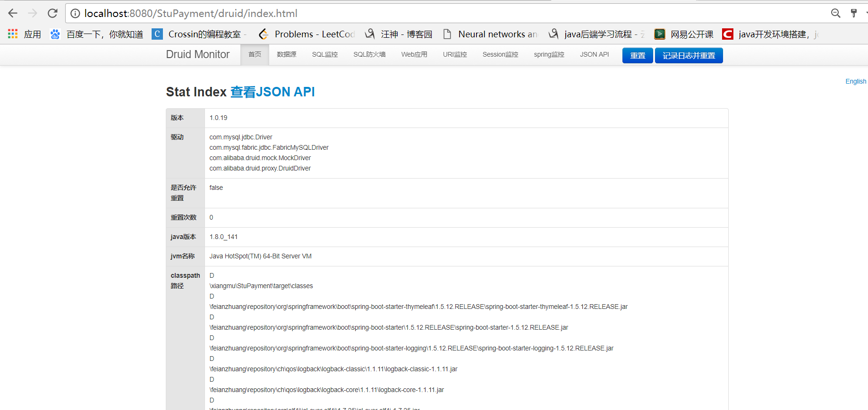868x410 pixels.
Task: Open the java开发环境搭建 bookmark
Action: (771, 34)
